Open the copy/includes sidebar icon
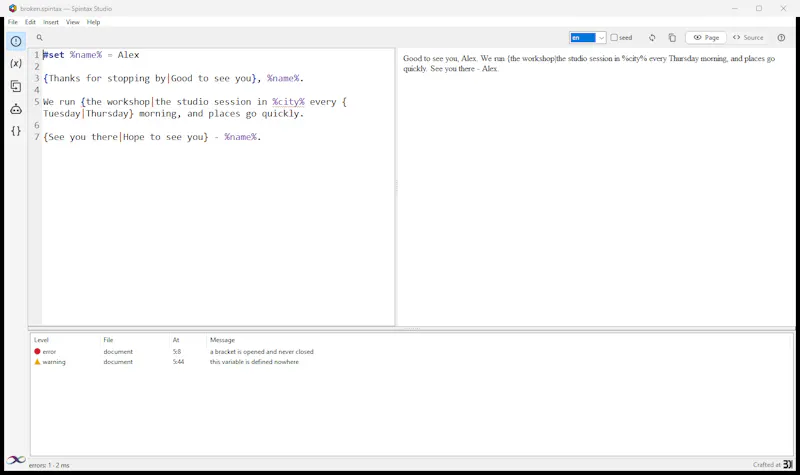The height and width of the screenshot is (475, 800). 16,86
